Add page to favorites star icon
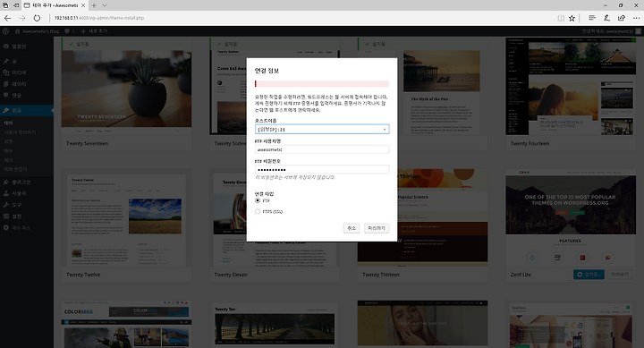 click(572, 18)
